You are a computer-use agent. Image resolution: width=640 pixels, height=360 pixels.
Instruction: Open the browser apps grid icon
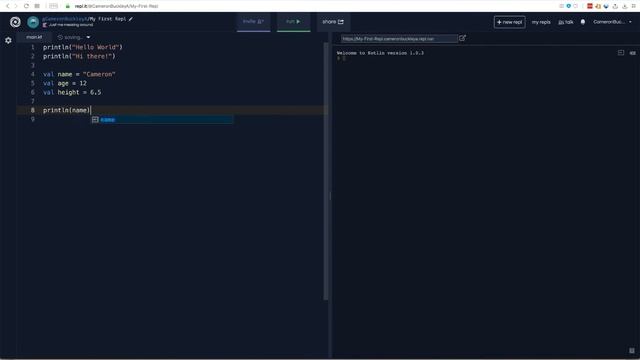pos(37,6)
